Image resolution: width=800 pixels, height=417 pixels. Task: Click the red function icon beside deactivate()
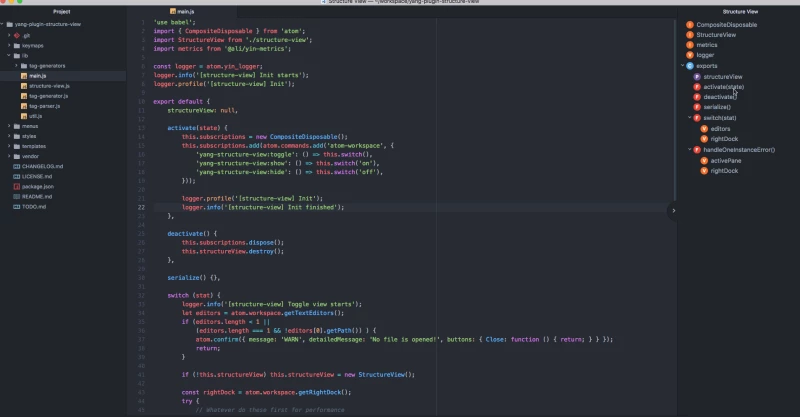697,97
